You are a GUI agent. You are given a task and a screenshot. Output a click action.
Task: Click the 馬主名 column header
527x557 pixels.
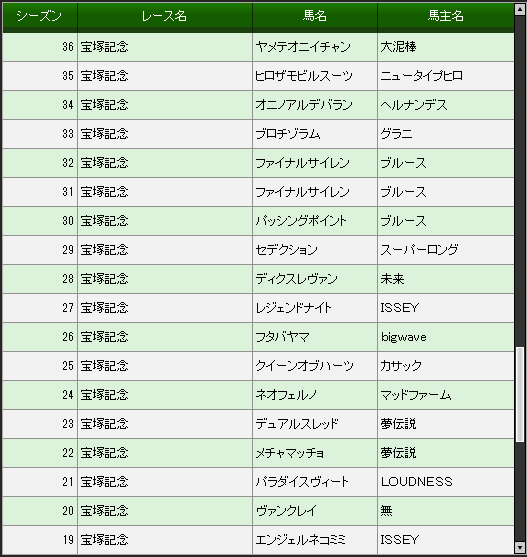click(x=446, y=16)
